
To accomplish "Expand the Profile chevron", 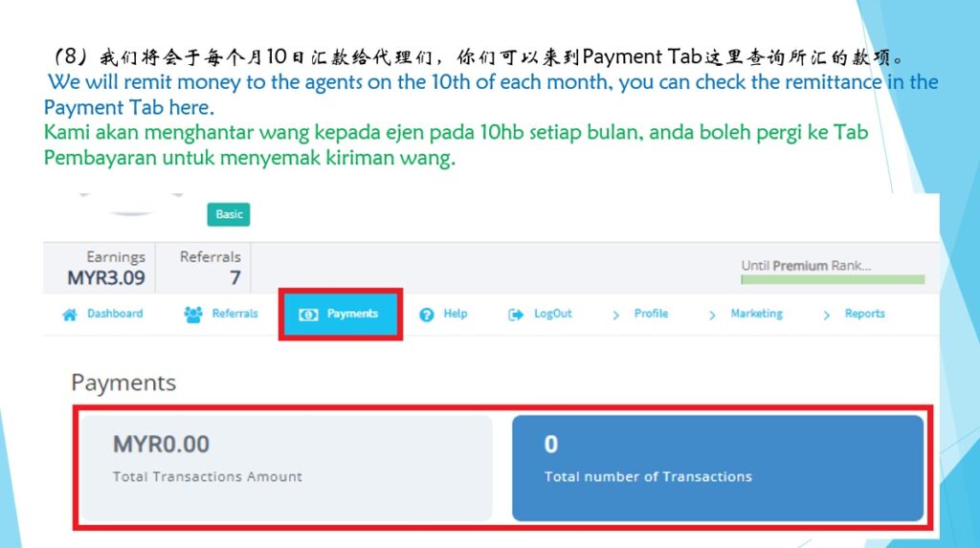I will tap(615, 315).
